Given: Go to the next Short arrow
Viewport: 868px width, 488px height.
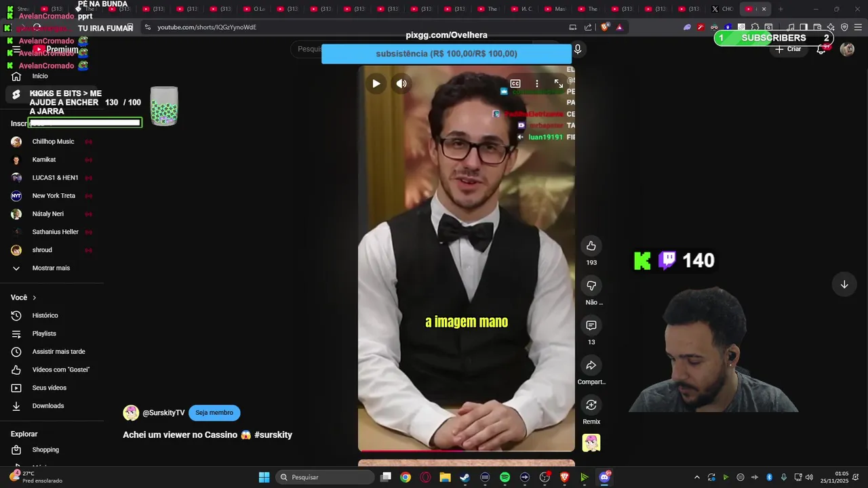Looking at the screenshot, I should coord(844,285).
